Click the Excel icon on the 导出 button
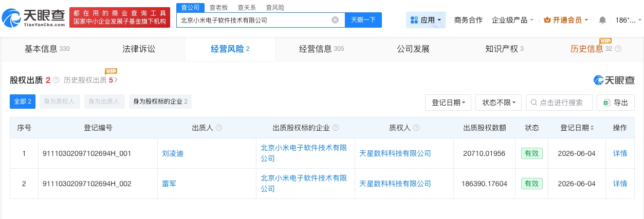Image resolution: width=644 pixels, height=219 pixels. click(607, 103)
